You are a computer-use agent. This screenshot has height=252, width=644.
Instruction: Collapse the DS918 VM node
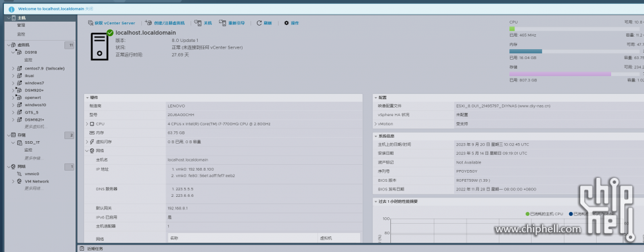coord(13,52)
